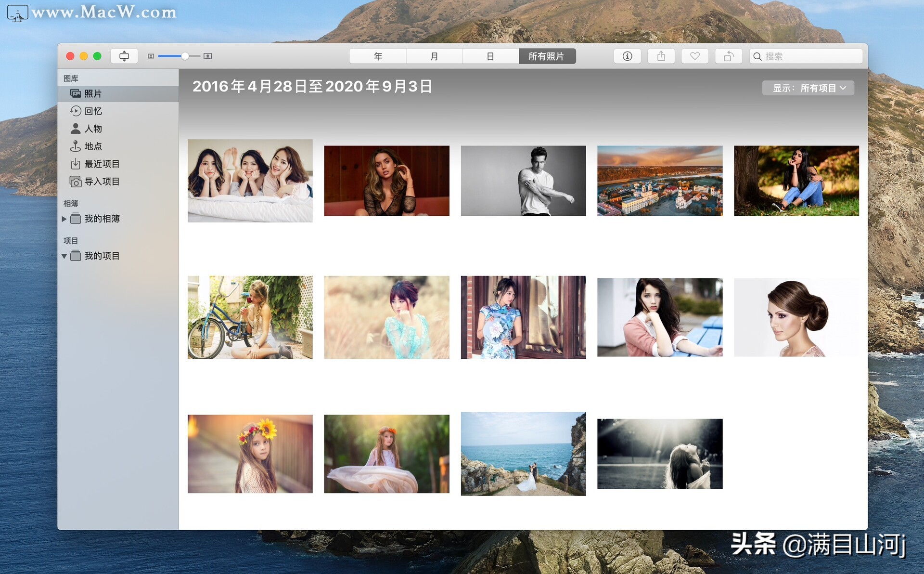Image resolution: width=924 pixels, height=574 pixels.
Task: Open Memories (回忆) in sidebar
Action: click(x=93, y=111)
